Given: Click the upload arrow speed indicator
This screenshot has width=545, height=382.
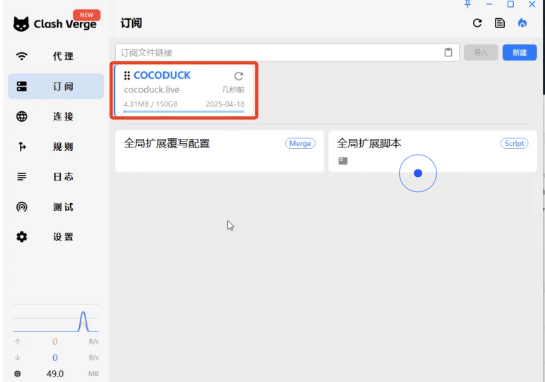Looking at the screenshot, I should tap(17, 342).
